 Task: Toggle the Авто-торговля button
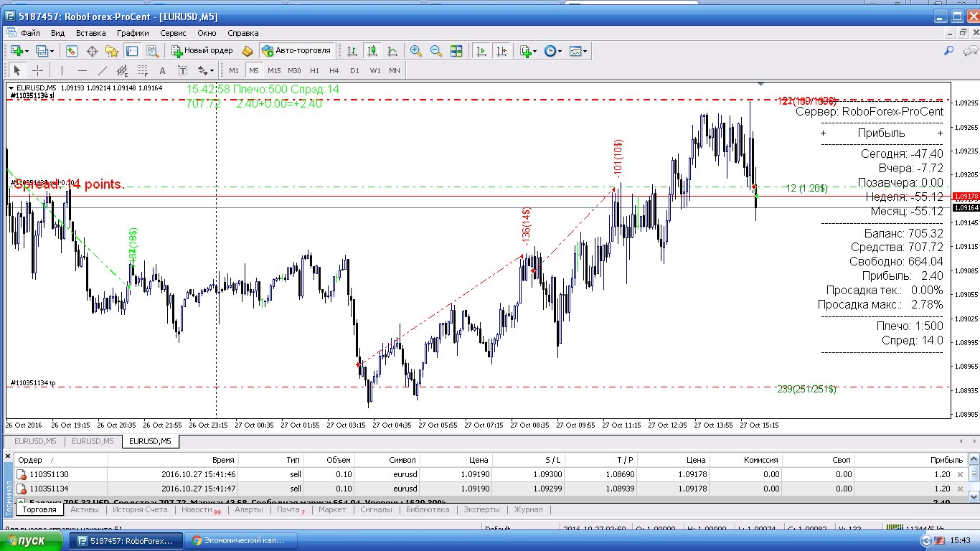(297, 51)
